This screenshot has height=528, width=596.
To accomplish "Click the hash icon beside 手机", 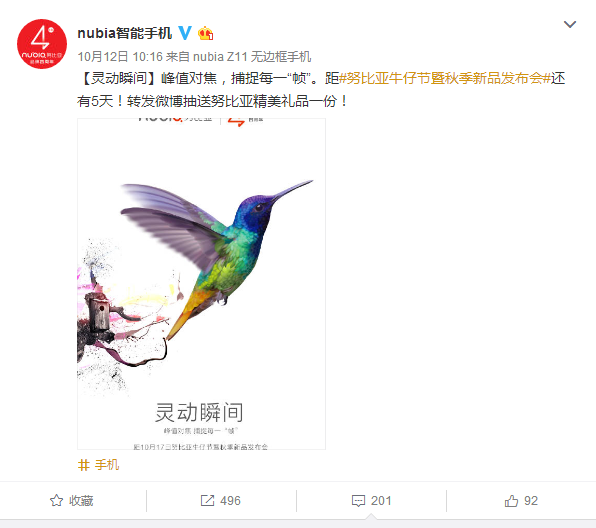I will pos(84,465).
